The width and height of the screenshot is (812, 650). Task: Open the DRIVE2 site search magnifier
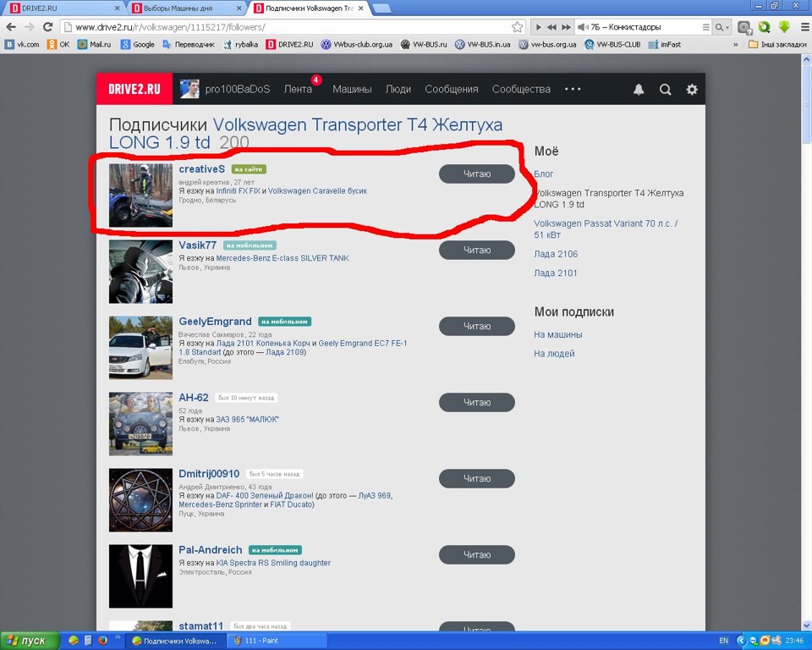click(x=666, y=90)
